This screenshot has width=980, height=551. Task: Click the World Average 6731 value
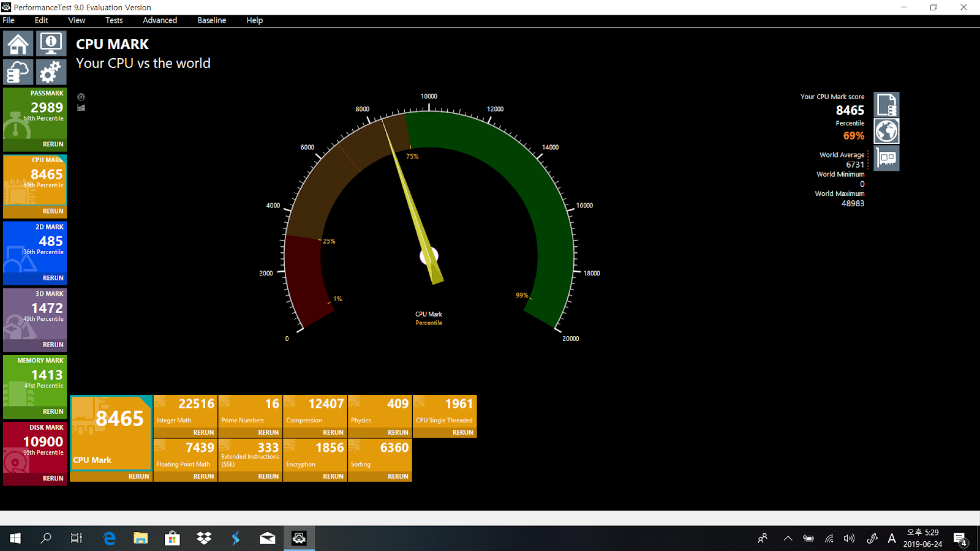pos(855,165)
